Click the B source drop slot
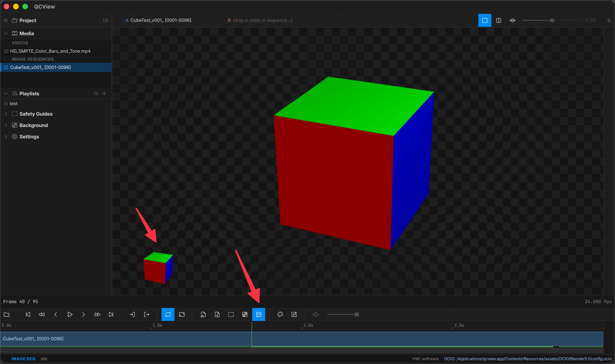615x364 pixels. coord(260,20)
